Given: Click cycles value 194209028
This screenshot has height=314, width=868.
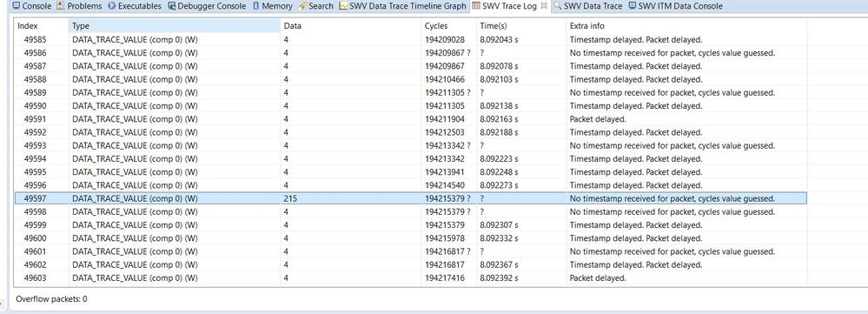Looking at the screenshot, I should pos(445,40).
